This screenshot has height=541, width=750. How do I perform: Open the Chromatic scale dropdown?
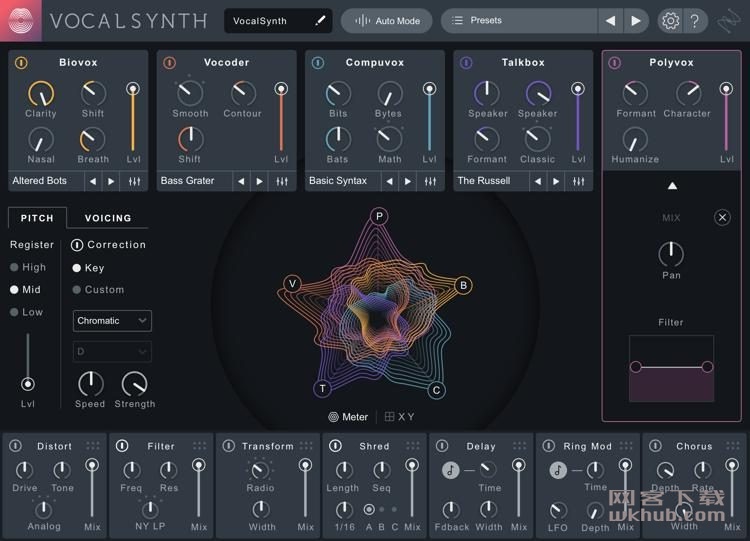(x=112, y=321)
